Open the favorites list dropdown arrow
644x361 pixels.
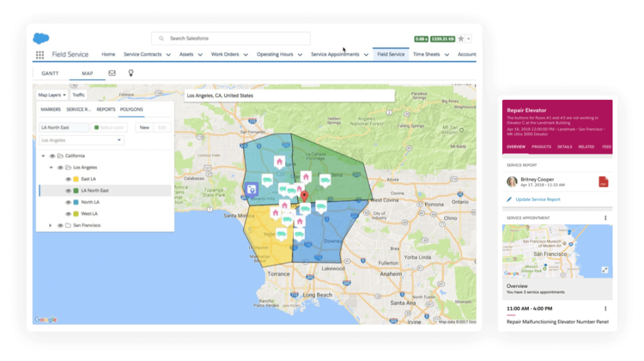[469, 39]
